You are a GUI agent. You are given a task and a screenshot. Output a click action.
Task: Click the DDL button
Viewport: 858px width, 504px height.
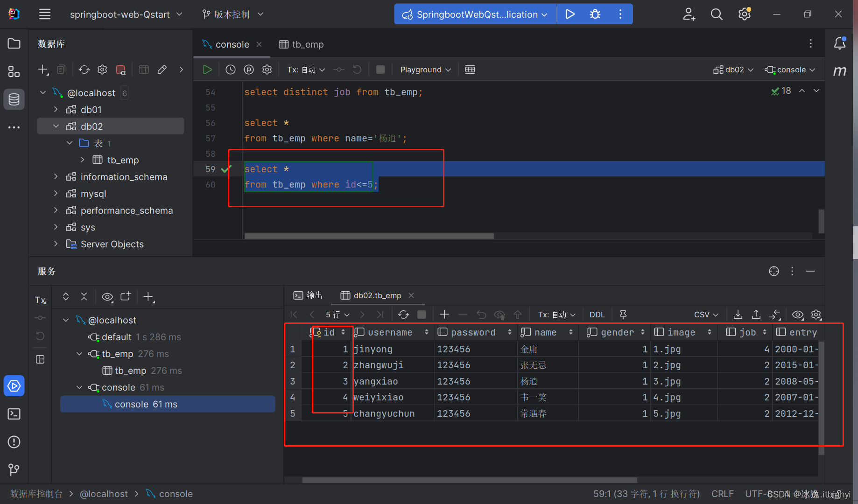pyautogui.click(x=597, y=315)
